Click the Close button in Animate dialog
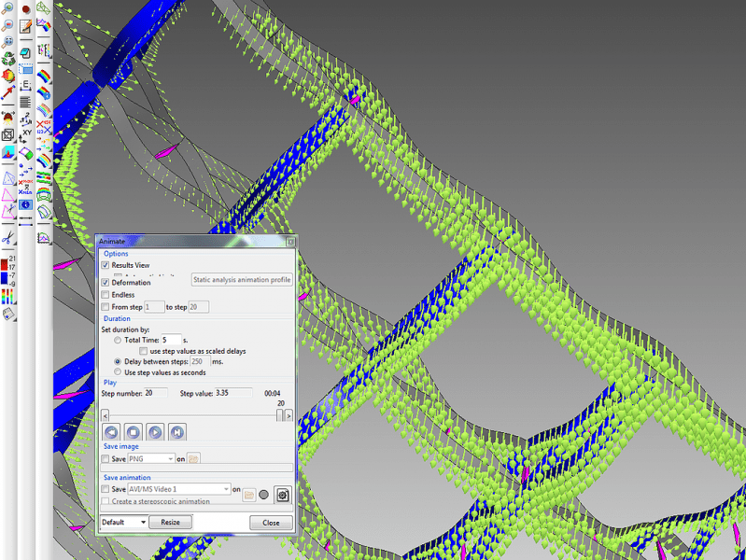746x560 pixels. [x=271, y=523]
